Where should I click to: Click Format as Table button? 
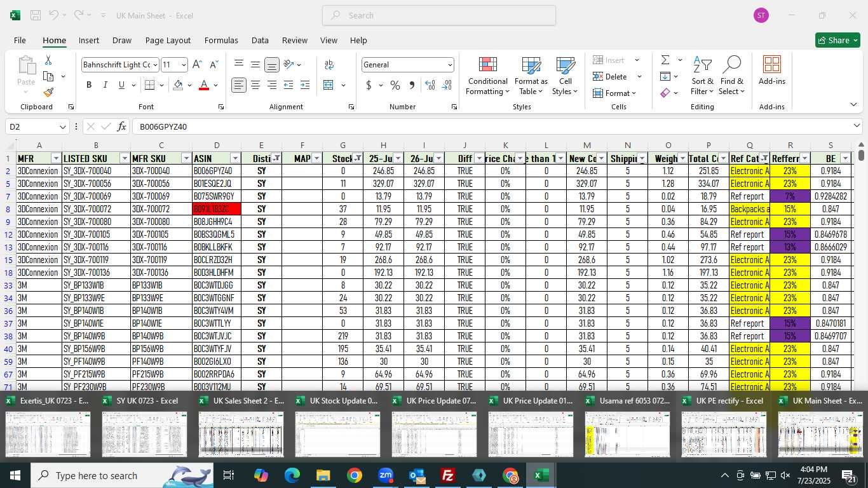531,75
